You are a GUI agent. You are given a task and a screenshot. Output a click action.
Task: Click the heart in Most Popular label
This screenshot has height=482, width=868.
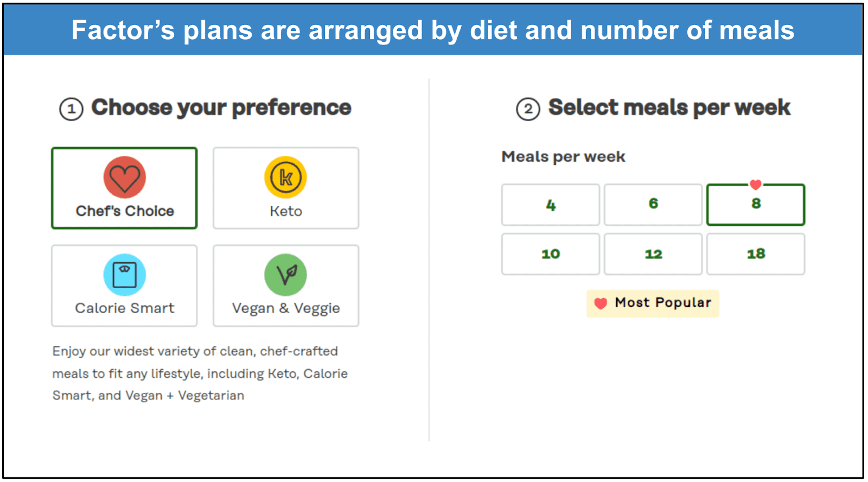(601, 303)
